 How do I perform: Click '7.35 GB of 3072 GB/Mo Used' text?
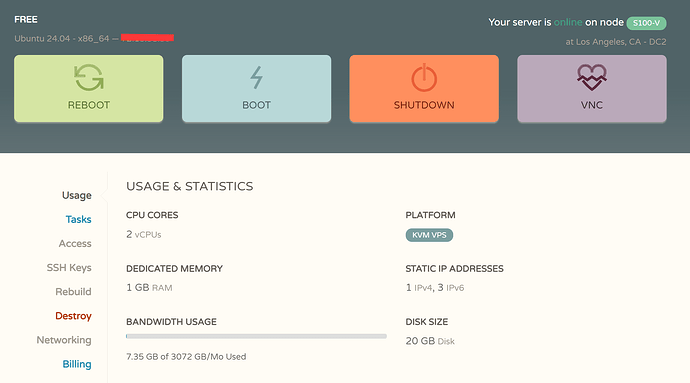click(x=186, y=357)
